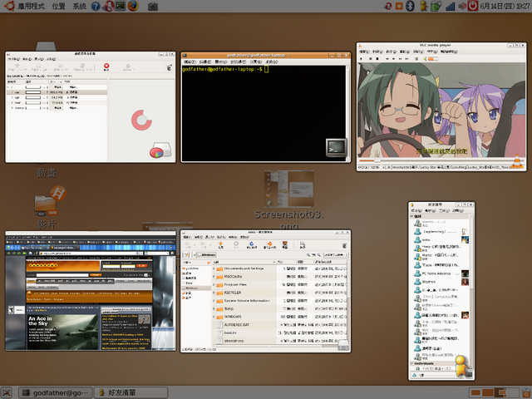Open the last VLC menu bar item
This screenshot has height=399, width=532.
click(449, 52)
